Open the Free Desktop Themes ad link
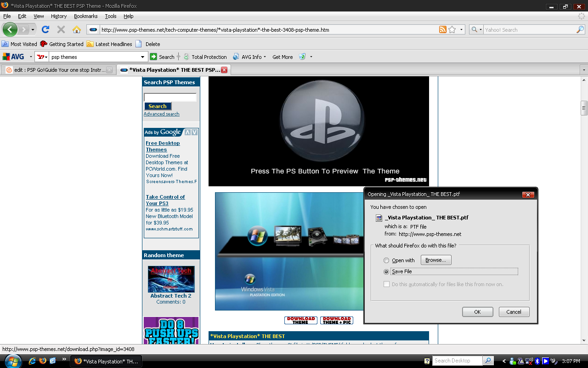The height and width of the screenshot is (368, 588). click(163, 146)
